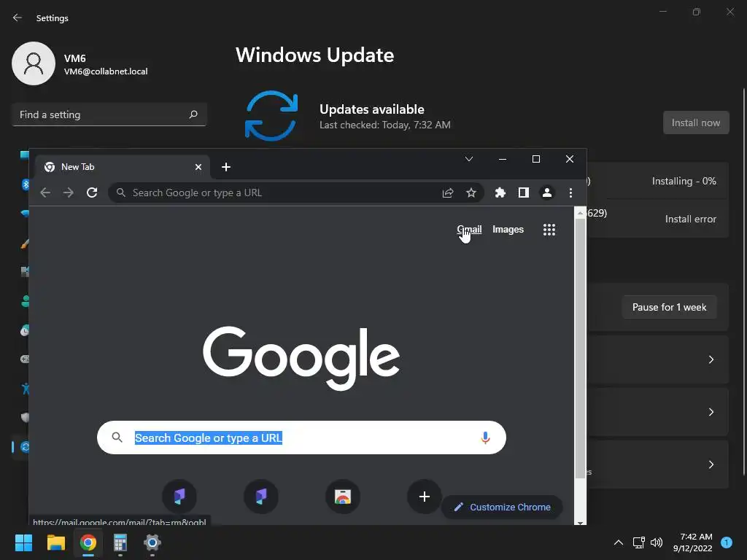The width and height of the screenshot is (747, 560).
Task: Click Pause for 1 week button
Action: (670, 308)
